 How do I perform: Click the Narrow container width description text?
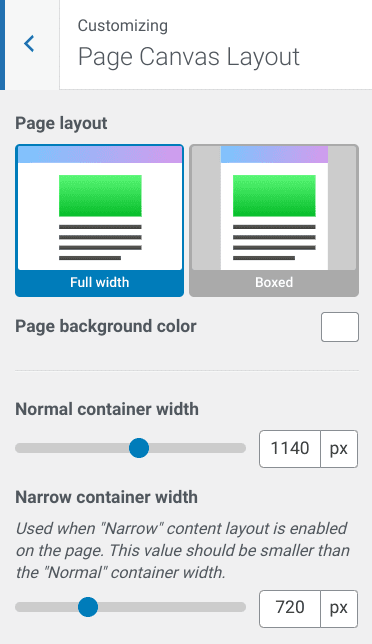183,550
